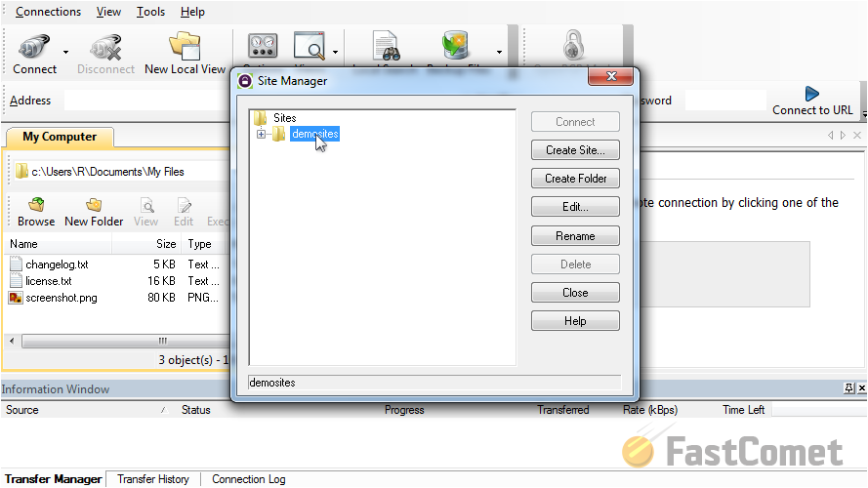Click the local pane View icon
The image size is (868, 488).
tap(146, 206)
